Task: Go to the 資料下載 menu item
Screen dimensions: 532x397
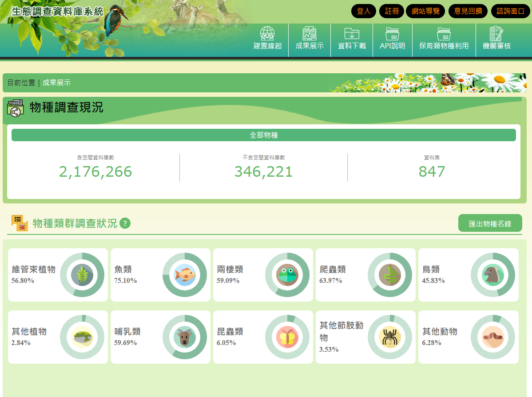Action: point(352,39)
